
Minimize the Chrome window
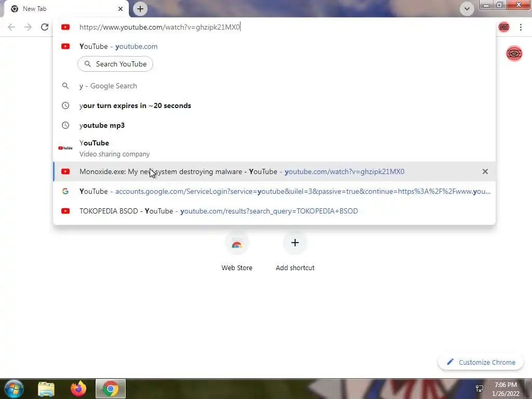486,5
